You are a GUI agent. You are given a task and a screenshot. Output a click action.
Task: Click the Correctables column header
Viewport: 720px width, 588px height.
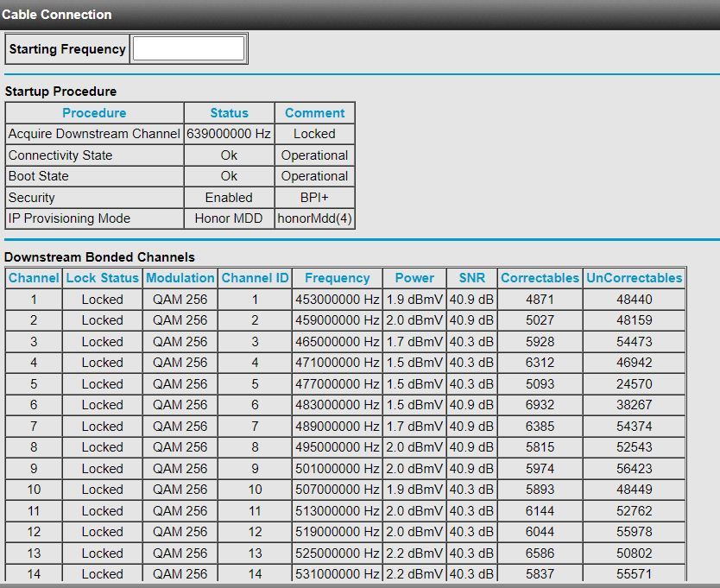tap(540, 278)
